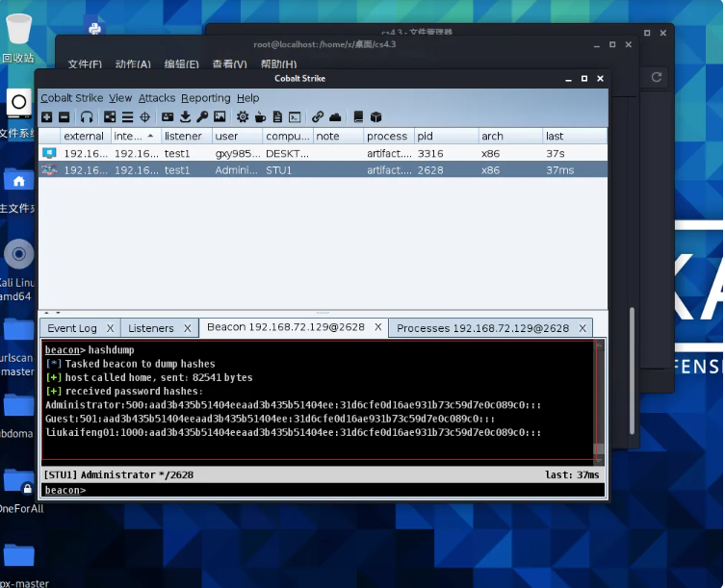Viewport: 725px width, 588px height.
Task: Open the Help menu in Cobalt Strike
Action: point(247,98)
